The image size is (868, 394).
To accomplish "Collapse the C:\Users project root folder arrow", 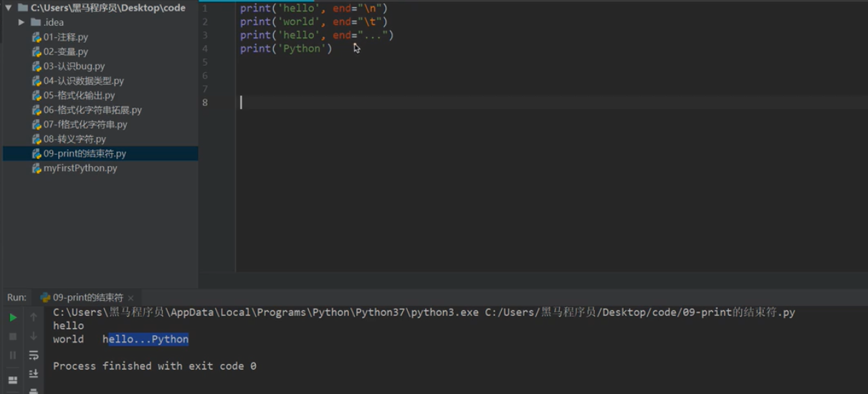I will 8,8.
